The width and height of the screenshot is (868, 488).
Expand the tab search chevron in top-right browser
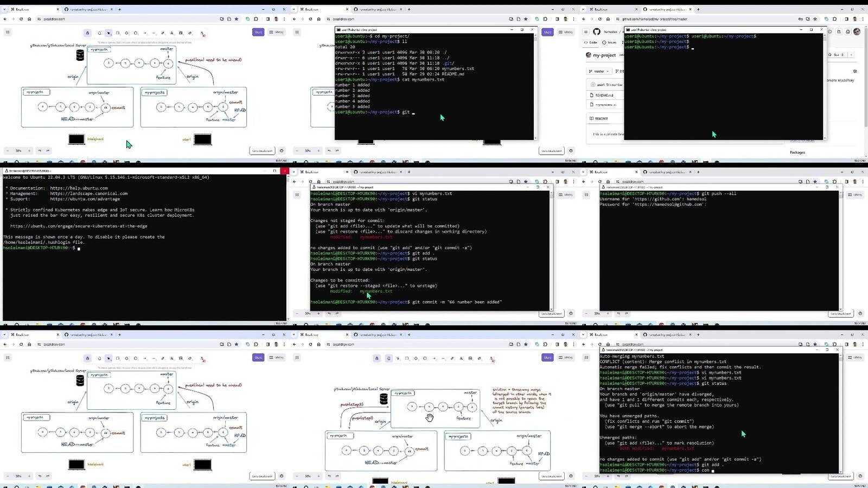[583, 9]
